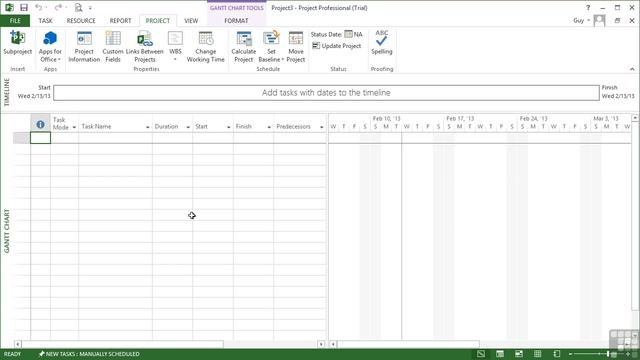This screenshot has width=640, height=360.
Task: Switch to the TASK ribbon tab
Action: click(45, 20)
